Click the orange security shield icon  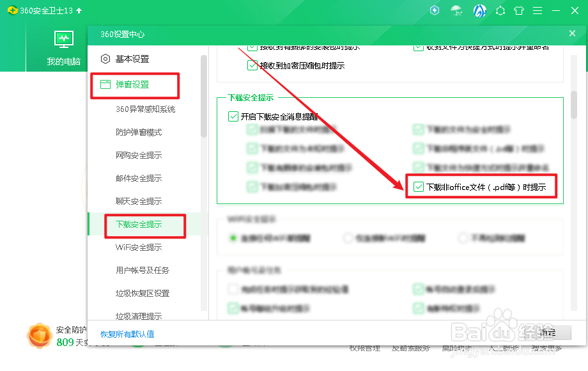click(39, 335)
